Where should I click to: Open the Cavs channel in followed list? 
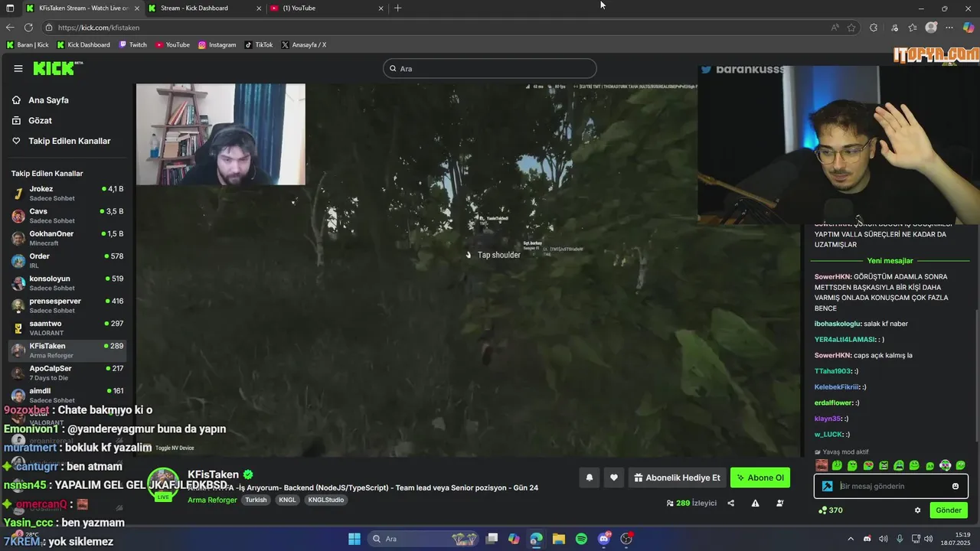click(67, 216)
